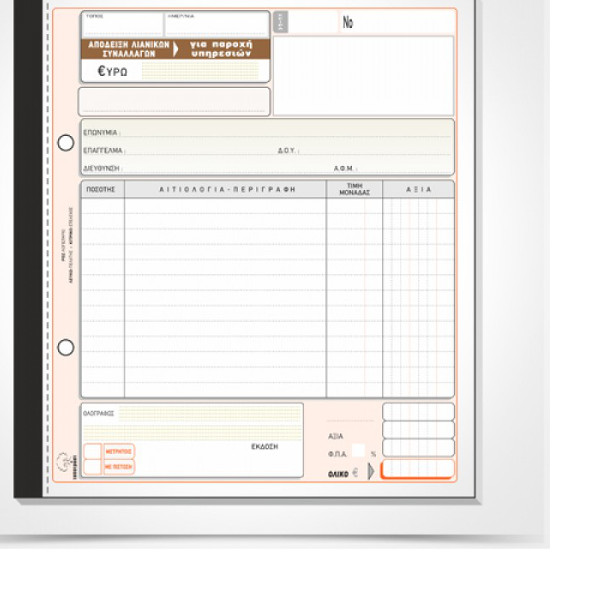Select the ΠΟΣΟΤΗΣ column header
The height and width of the screenshot is (600, 600).
[x=102, y=189]
